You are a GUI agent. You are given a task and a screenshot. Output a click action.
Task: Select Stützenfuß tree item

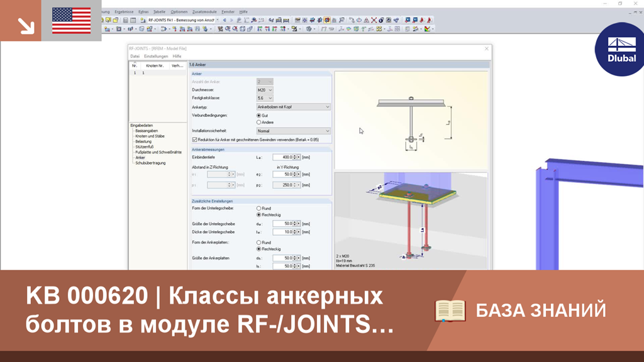(x=144, y=146)
